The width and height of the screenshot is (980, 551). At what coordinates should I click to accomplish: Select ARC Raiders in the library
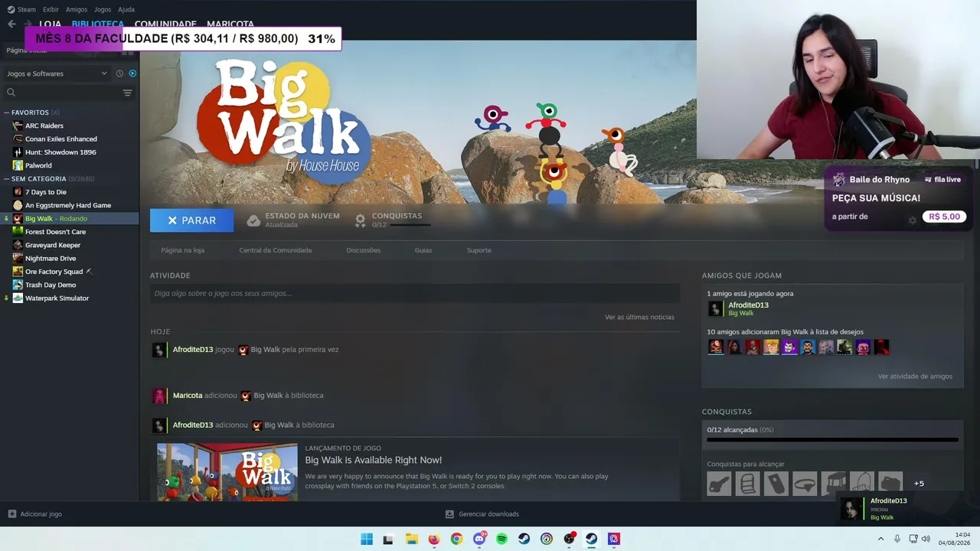[44, 126]
